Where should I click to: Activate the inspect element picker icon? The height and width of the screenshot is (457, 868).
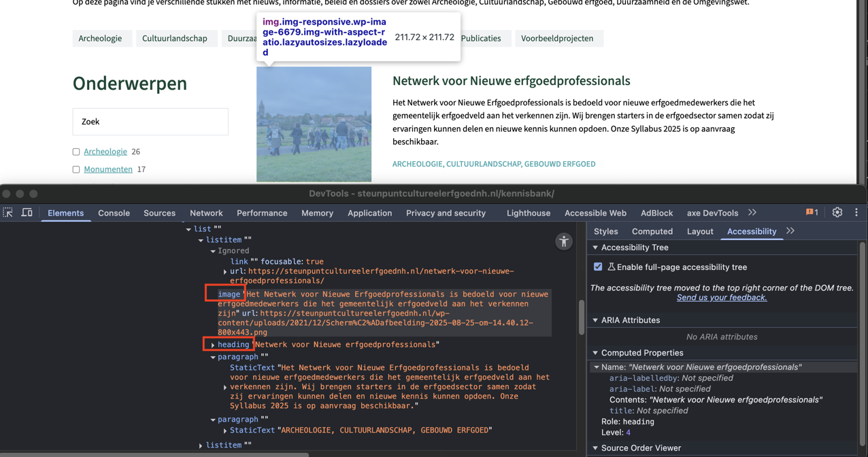(8, 213)
